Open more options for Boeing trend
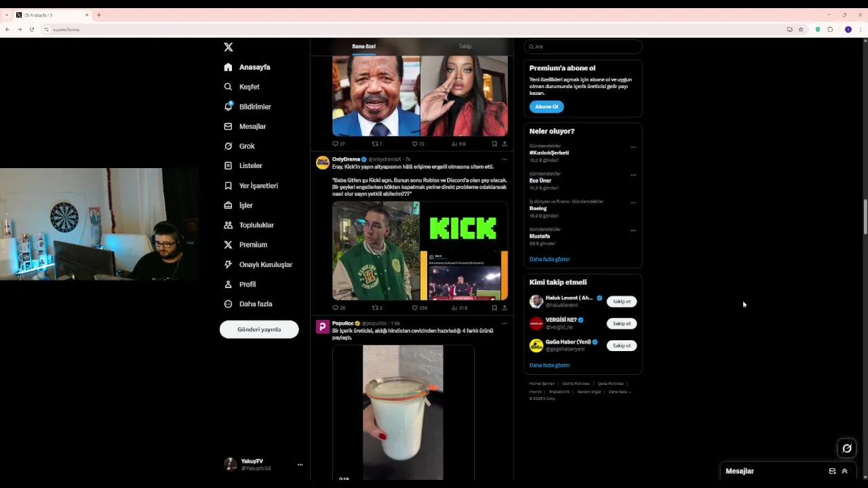 (x=633, y=203)
